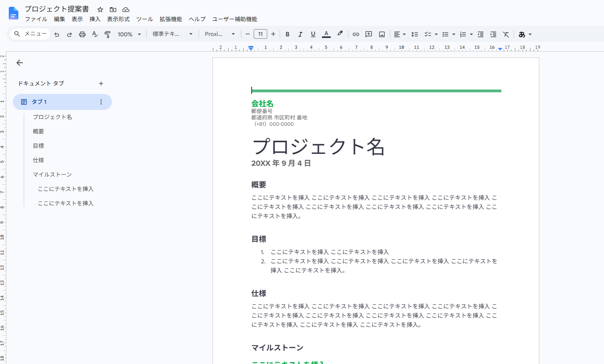Clear formatting with the toolbar icon
Screen dimensions: 604x364
point(506,34)
